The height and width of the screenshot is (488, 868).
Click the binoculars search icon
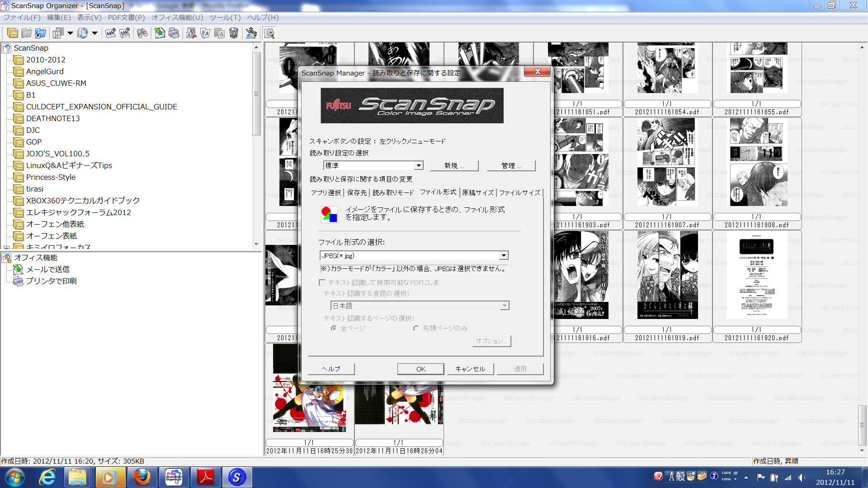(142, 33)
